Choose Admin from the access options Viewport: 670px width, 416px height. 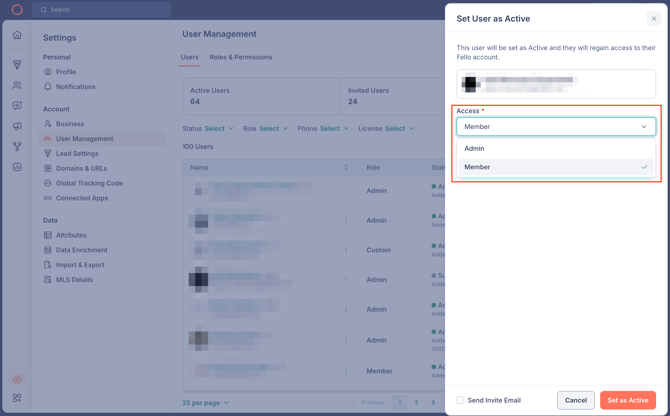474,148
